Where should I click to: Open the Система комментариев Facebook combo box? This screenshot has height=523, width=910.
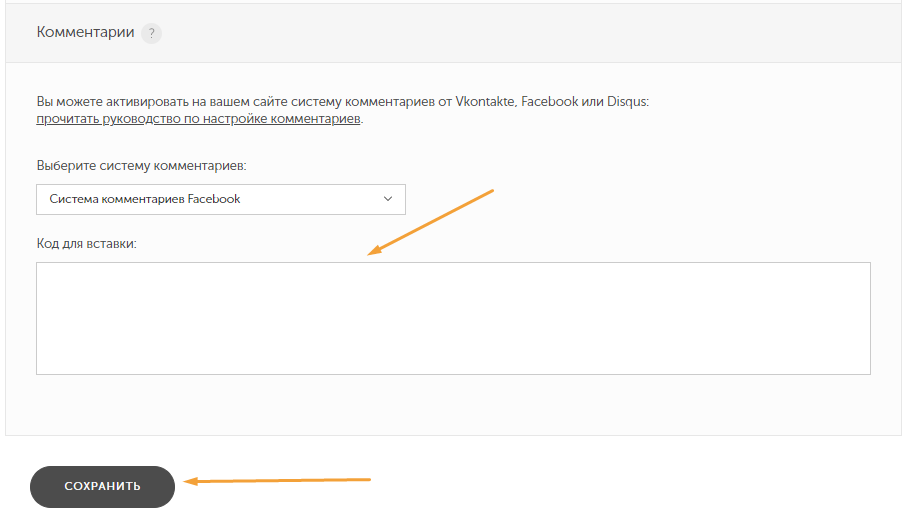221,200
